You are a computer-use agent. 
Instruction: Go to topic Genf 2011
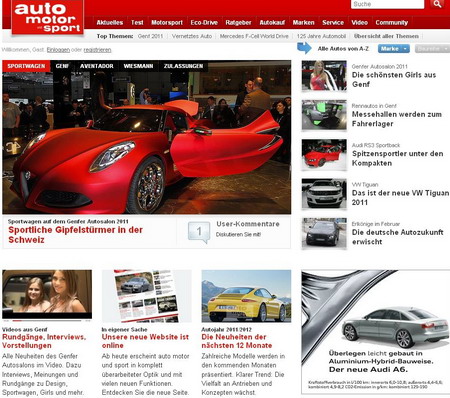[150, 36]
